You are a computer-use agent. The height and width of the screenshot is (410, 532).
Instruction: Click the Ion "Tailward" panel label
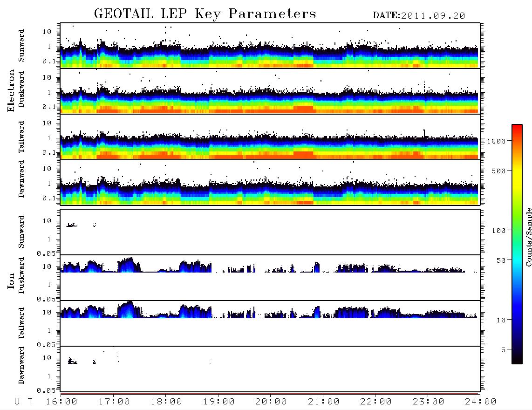point(21,323)
